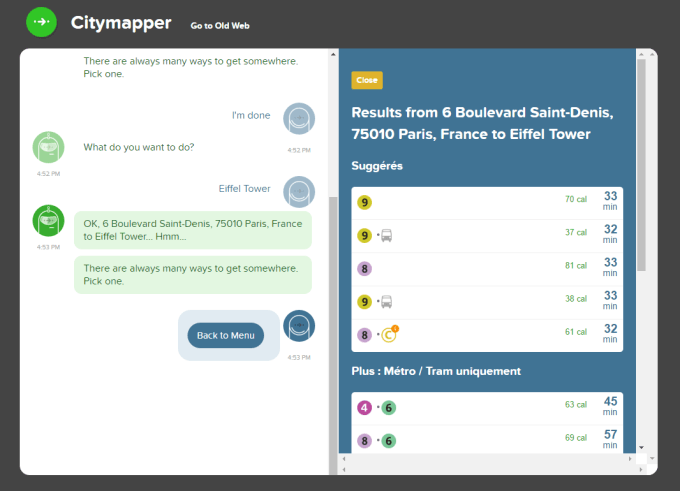The image size is (680, 491).
Task: Click the 57 min duration
Action: (610, 439)
